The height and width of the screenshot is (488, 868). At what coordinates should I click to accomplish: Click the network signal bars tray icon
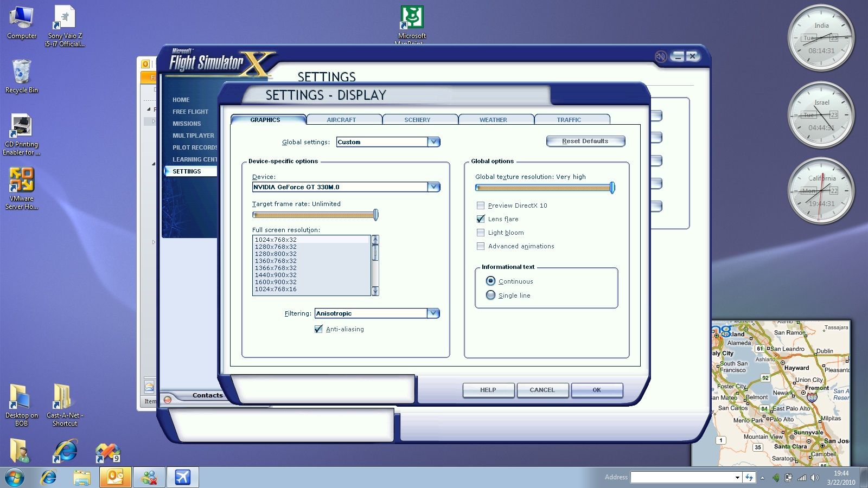coord(802,478)
